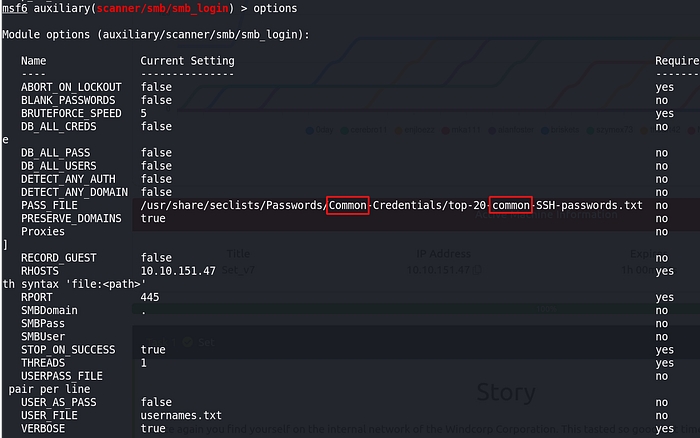
Task: Click the 'Current Setting' column header
Action: click(187, 61)
